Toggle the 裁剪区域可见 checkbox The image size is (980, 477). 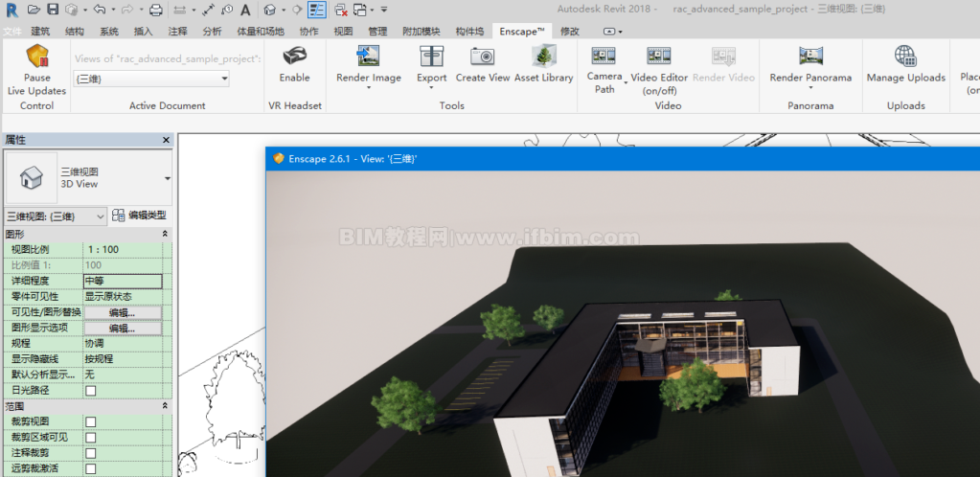pyautogui.click(x=91, y=438)
